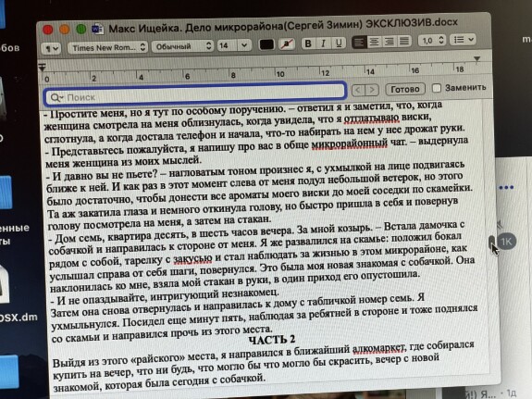The image size is (532, 399).
Task: Go to the previous search match
Action: tap(358, 90)
